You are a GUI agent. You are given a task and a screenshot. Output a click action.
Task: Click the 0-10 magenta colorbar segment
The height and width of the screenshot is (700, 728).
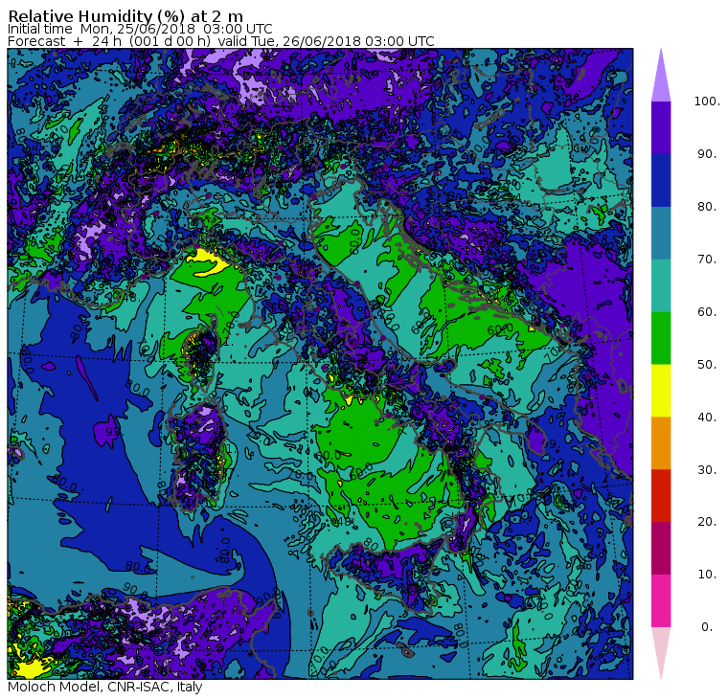click(x=661, y=601)
